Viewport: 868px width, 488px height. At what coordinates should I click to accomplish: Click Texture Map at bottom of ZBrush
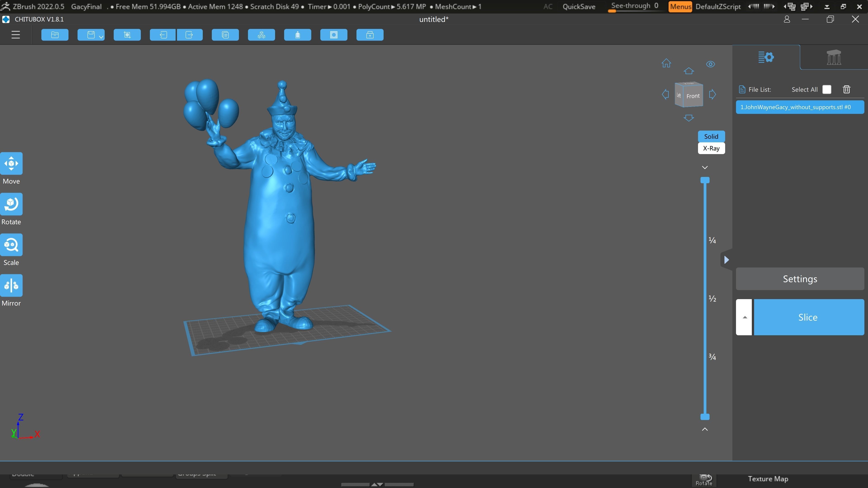coord(768,479)
